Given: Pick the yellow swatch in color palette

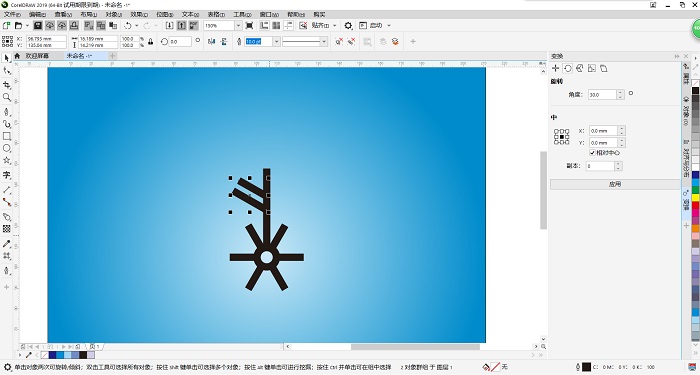Looking at the screenshot, I should coord(695,197).
